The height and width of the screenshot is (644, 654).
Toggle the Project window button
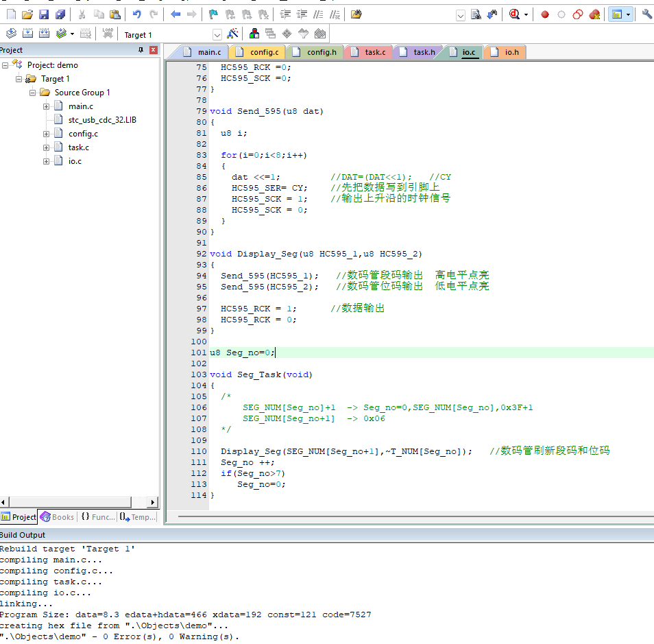[617, 14]
